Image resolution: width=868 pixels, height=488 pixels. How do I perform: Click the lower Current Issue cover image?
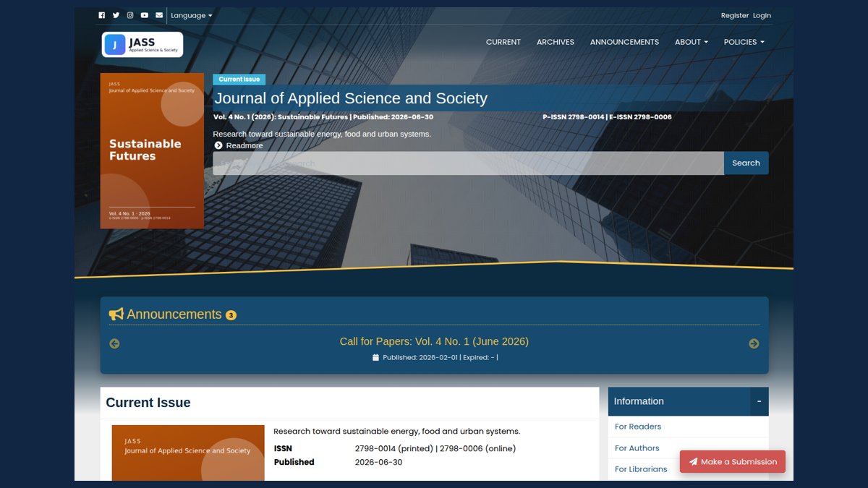(188, 453)
